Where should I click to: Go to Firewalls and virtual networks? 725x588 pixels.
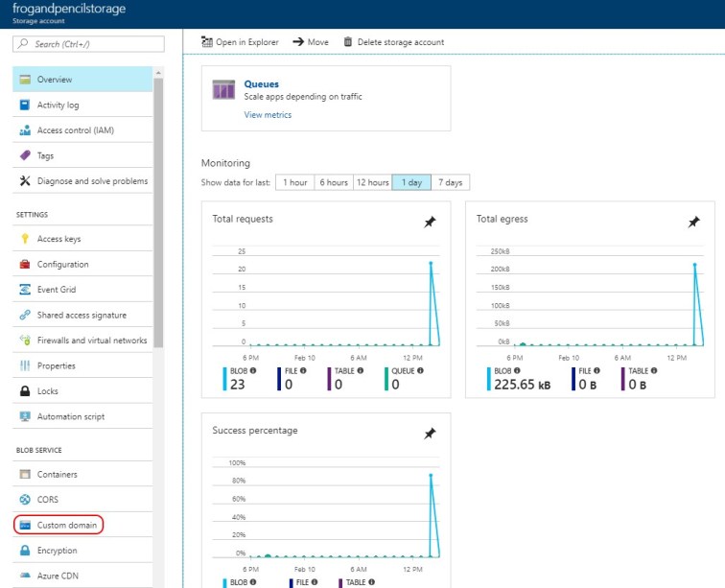[91, 341]
